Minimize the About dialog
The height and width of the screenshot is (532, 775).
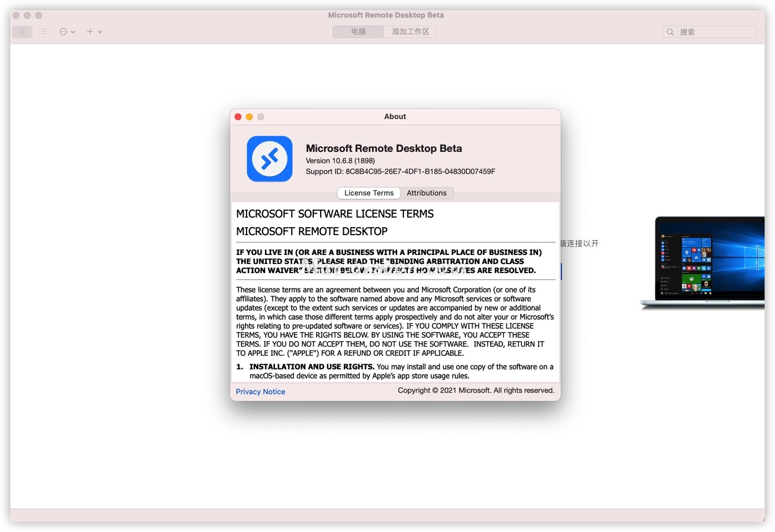pos(249,117)
